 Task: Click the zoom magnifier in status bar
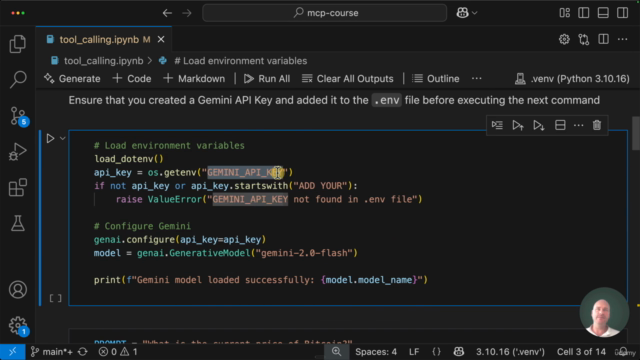(336, 351)
